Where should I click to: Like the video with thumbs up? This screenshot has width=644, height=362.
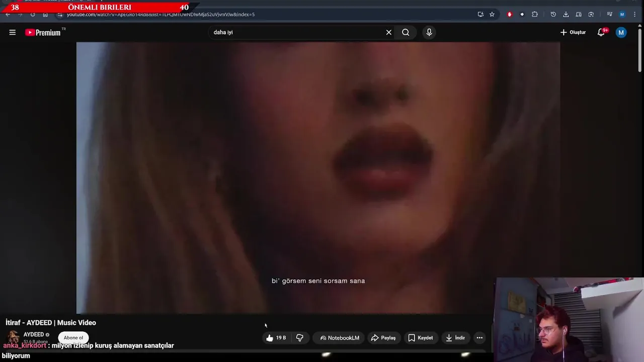click(276, 338)
